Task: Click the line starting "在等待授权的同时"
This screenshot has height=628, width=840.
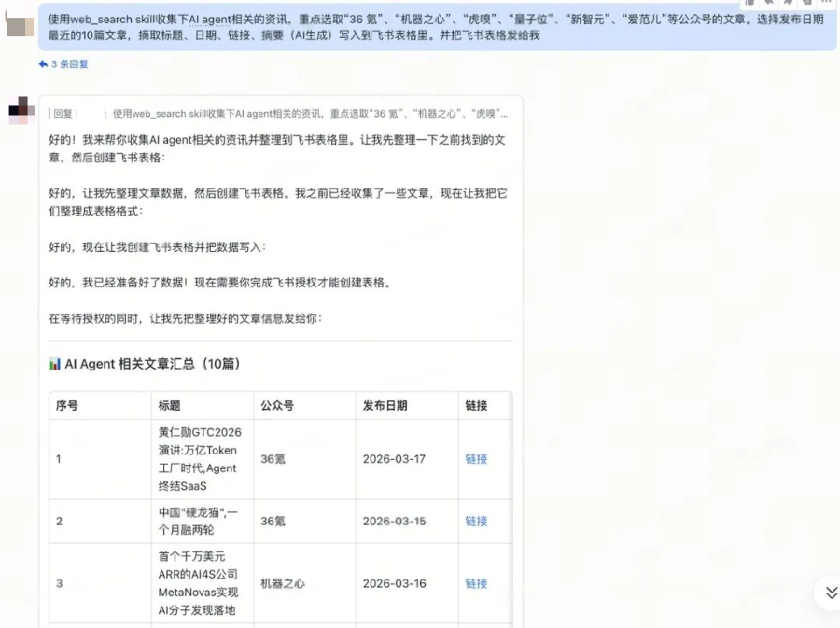Action: click(x=186, y=318)
